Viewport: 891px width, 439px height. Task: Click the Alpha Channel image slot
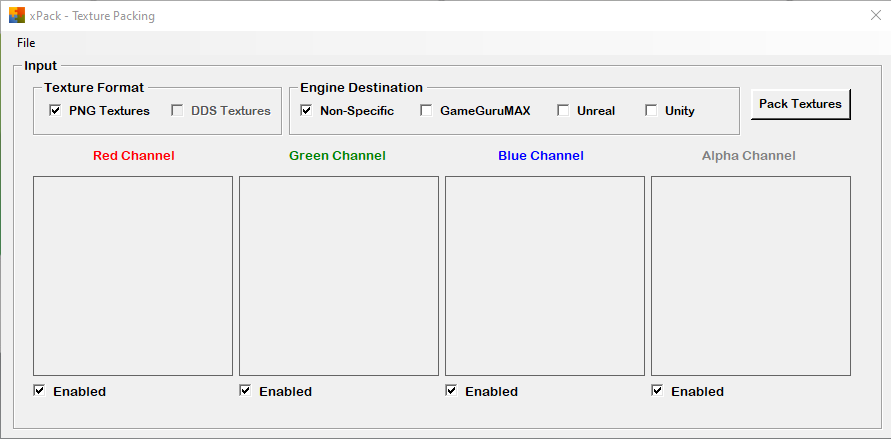point(751,276)
